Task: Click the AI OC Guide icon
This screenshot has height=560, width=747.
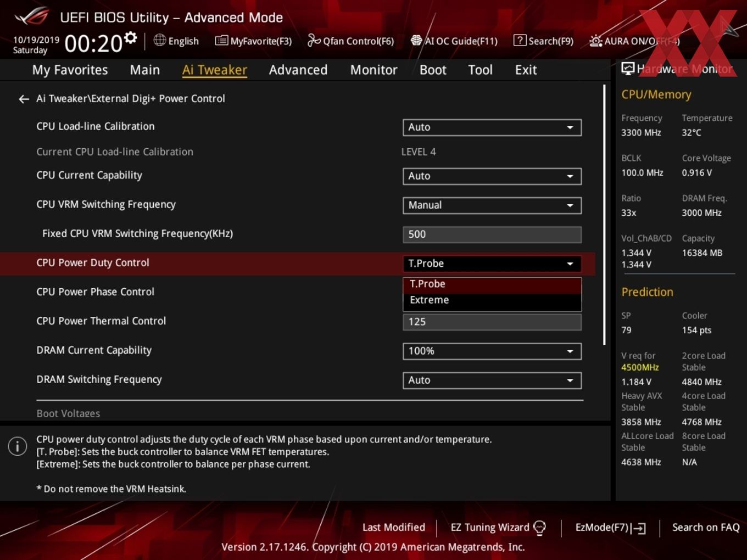Action: (x=416, y=41)
